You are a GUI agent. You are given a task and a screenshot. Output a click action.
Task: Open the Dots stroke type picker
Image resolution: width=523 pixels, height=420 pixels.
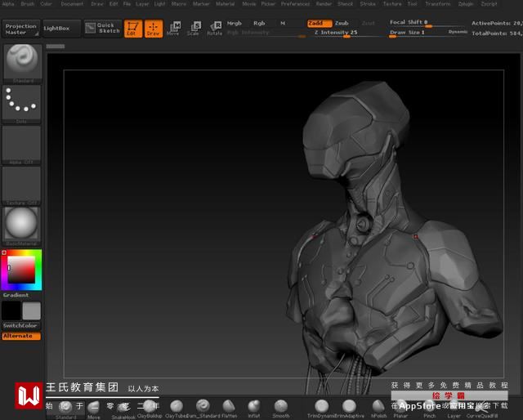pyautogui.click(x=21, y=101)
